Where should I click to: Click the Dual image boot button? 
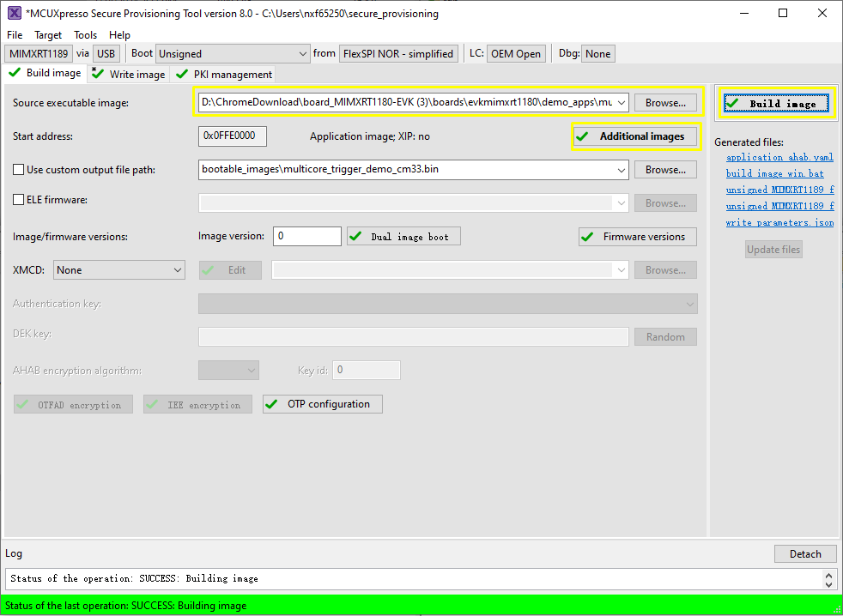pos(403,237)
